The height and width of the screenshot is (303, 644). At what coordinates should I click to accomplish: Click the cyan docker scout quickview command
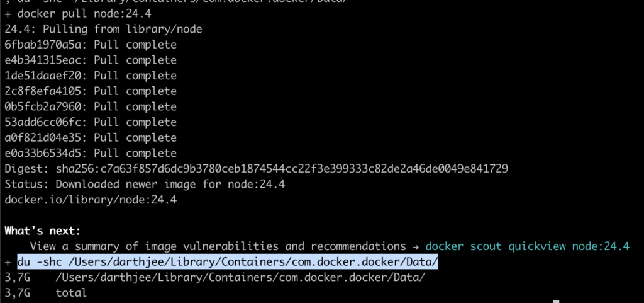(527, 246)
